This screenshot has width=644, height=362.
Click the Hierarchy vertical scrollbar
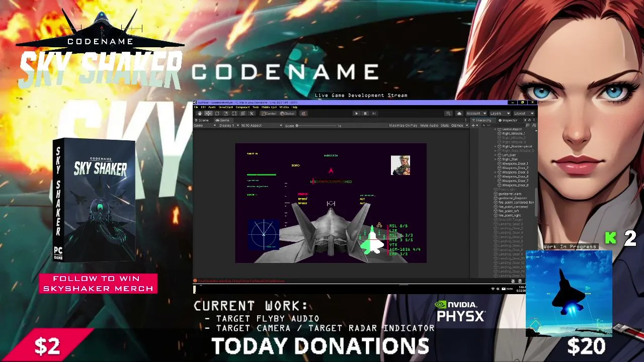[x=536, y=202]
